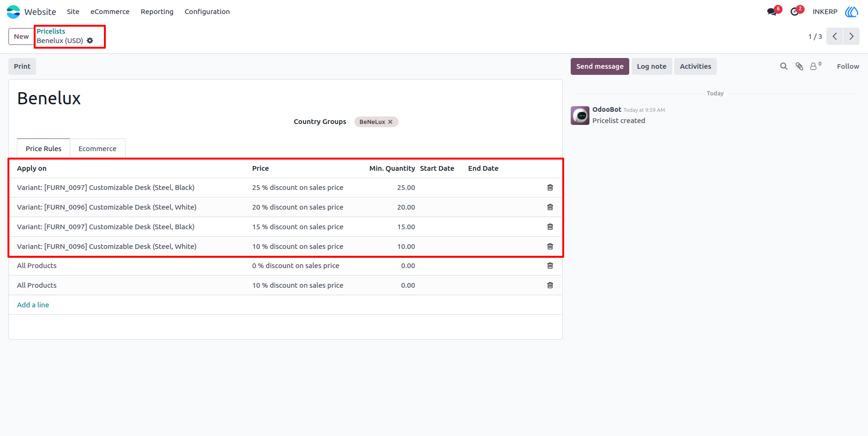Open the eCommerce menu
The image size is (868, 436).
coord(110,12)
